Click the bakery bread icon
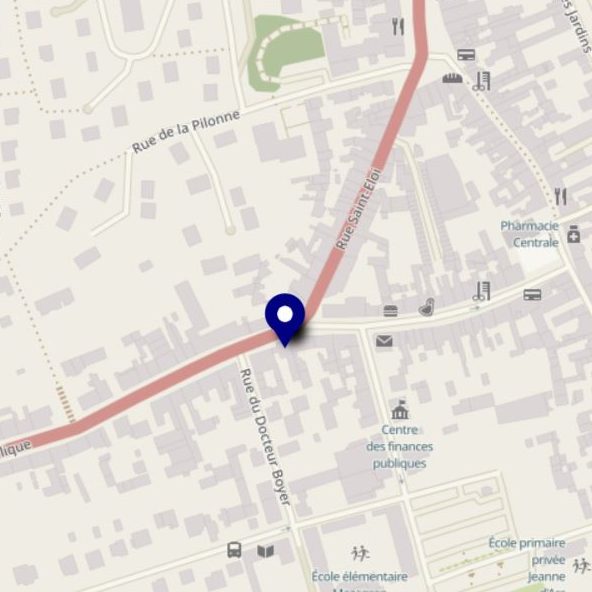 [x=452, y=78]
